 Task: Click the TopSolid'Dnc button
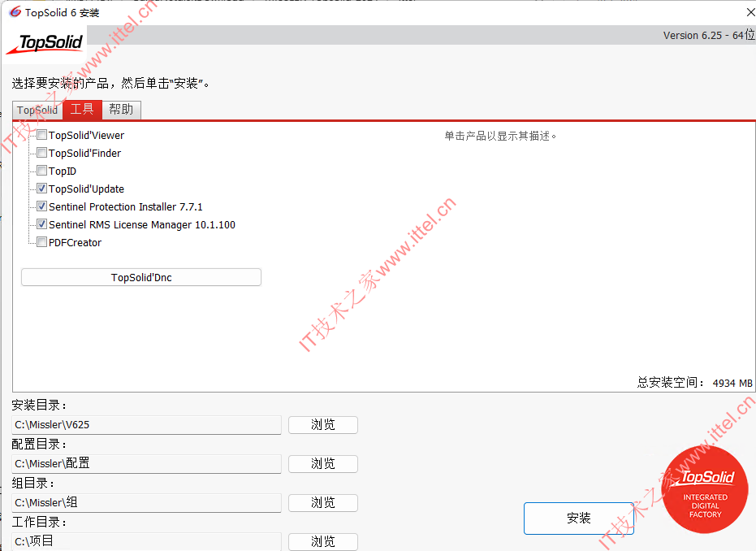[x=141, y=277]
